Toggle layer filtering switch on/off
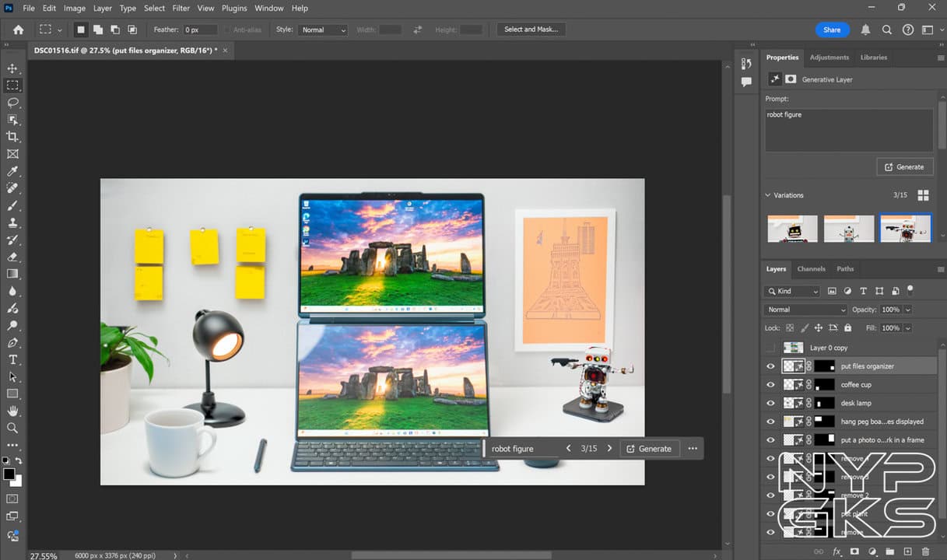Viewport: 947px width, 560px height. click(x=910, y=290)
